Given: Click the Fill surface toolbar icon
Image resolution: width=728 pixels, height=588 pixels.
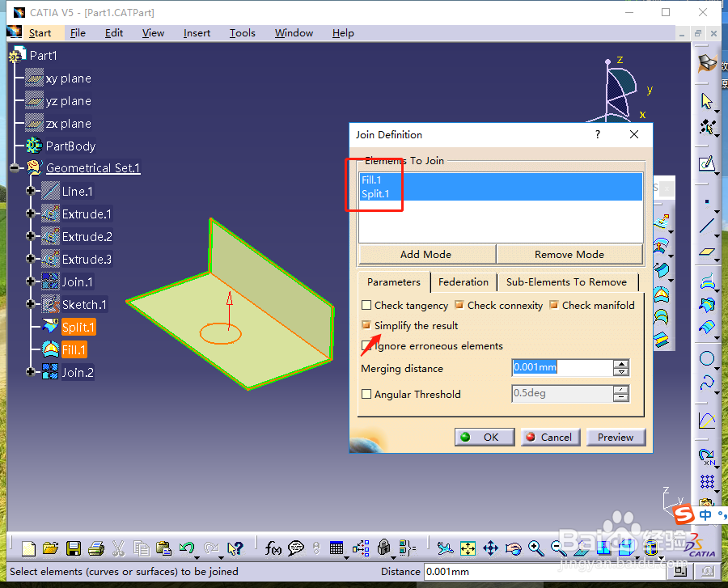Looking at the screenshot, I should [661, 294].
